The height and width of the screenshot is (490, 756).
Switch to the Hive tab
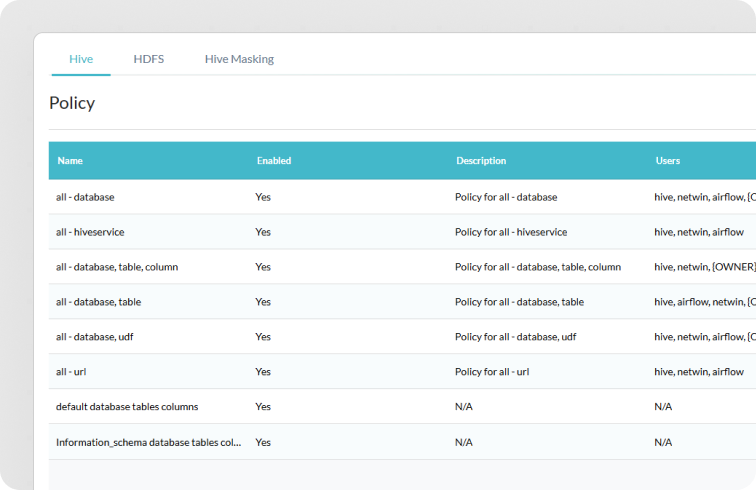pos(81,59)
